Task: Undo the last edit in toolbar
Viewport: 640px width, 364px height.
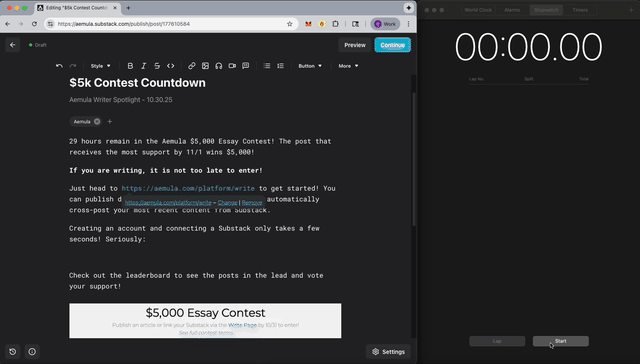Action: [x=59, y=66]
